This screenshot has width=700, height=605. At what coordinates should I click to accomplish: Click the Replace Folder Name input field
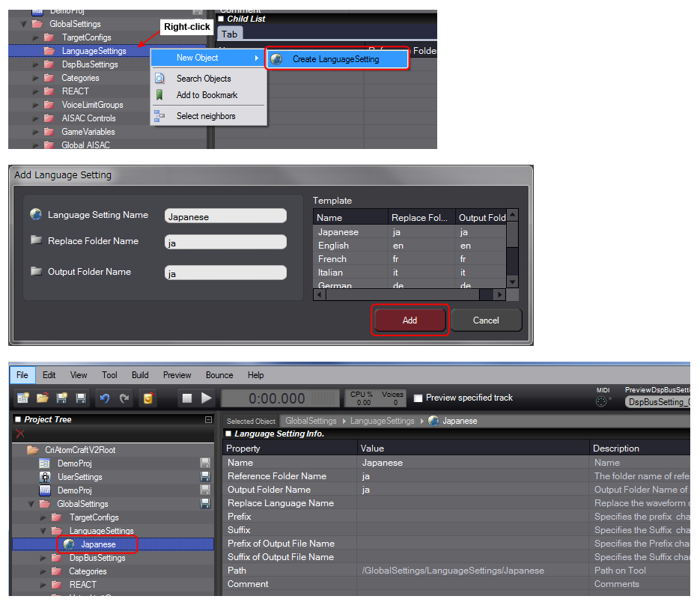tap(226, 243)
